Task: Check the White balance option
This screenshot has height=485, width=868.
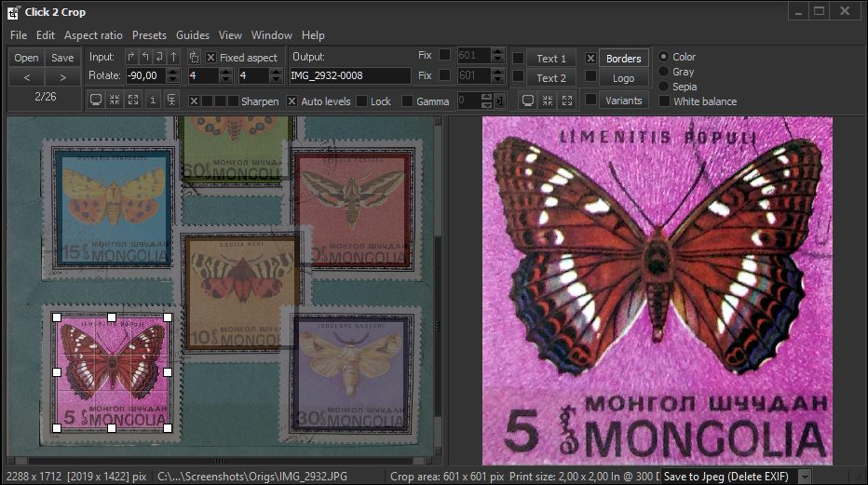Action: pyautogui.click(x=664, y=101)
